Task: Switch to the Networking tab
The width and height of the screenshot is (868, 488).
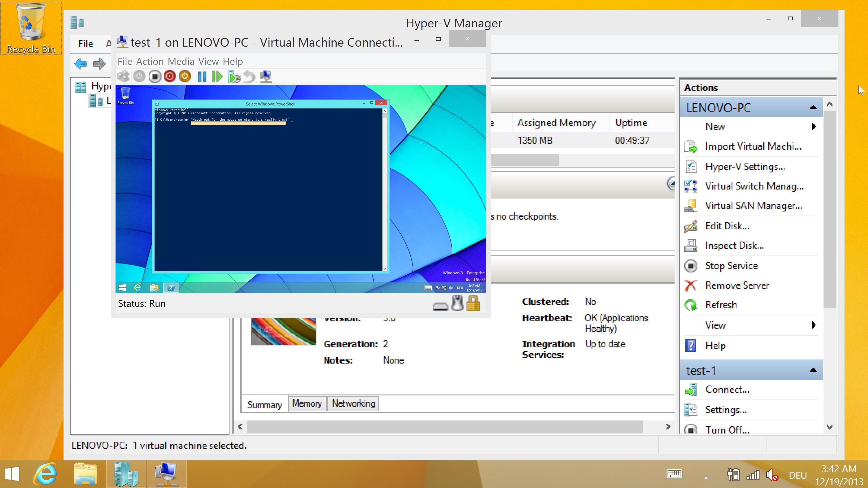Action: click(x=353, y=403)
